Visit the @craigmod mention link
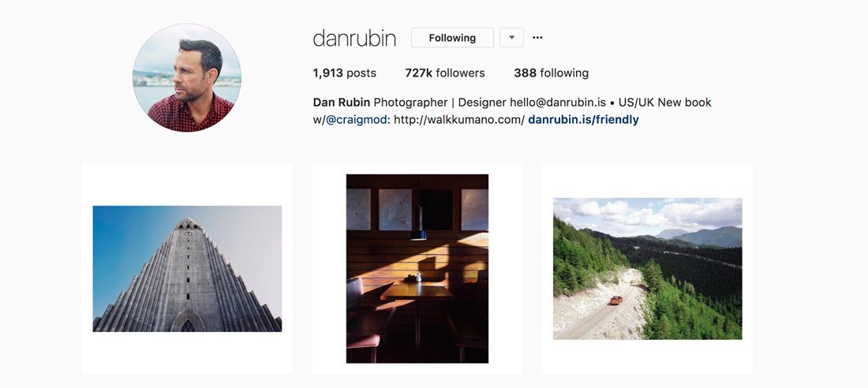This screenshot has height=388, width=868. click(355, 120)
